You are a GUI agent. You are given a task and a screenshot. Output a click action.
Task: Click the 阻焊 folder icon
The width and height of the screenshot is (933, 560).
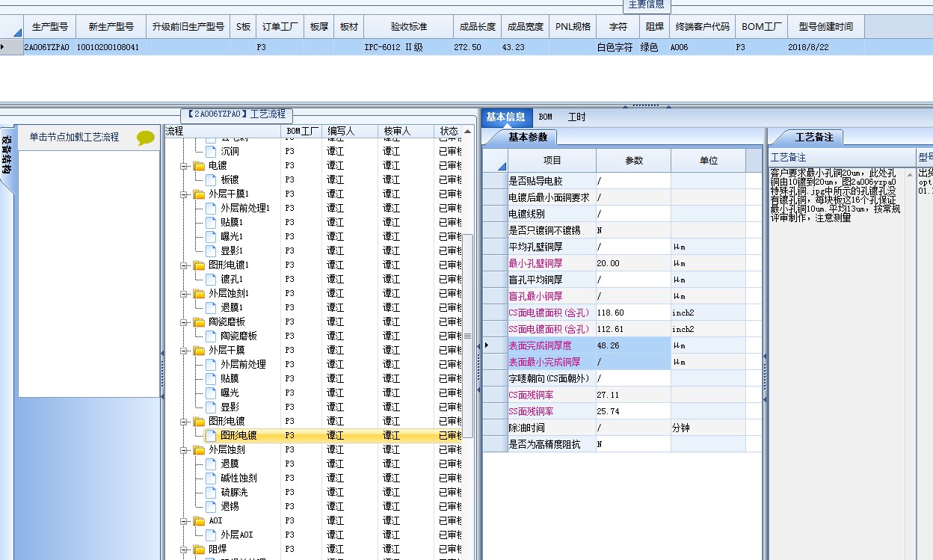coord(199,549)
